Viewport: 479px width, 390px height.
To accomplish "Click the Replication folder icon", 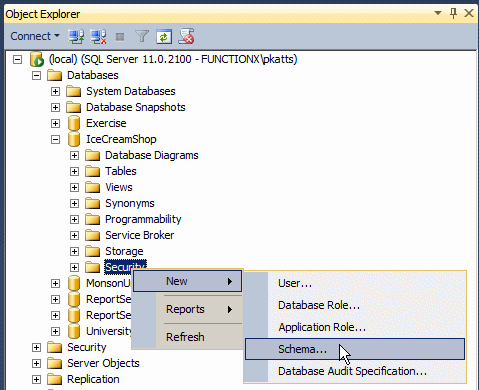I will pos(54,379).
